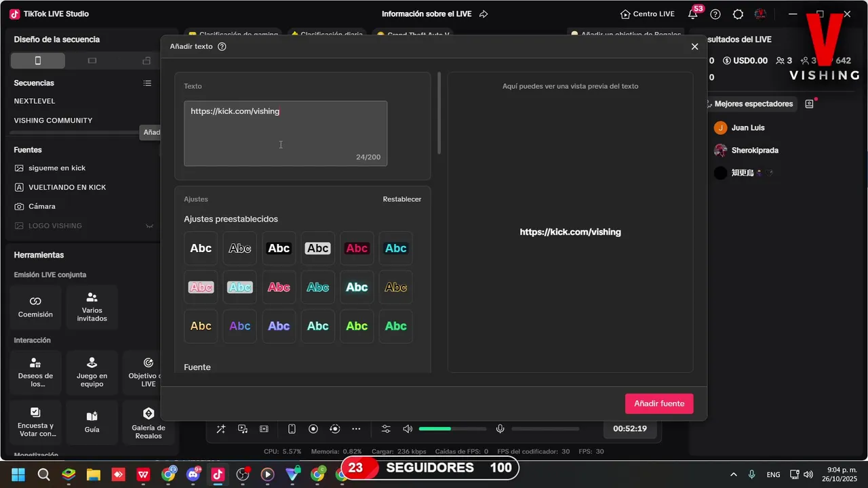This screenshot has width=868, height=488.
Task: Click the Añadir fuente button
Action: tap(659, 403)
